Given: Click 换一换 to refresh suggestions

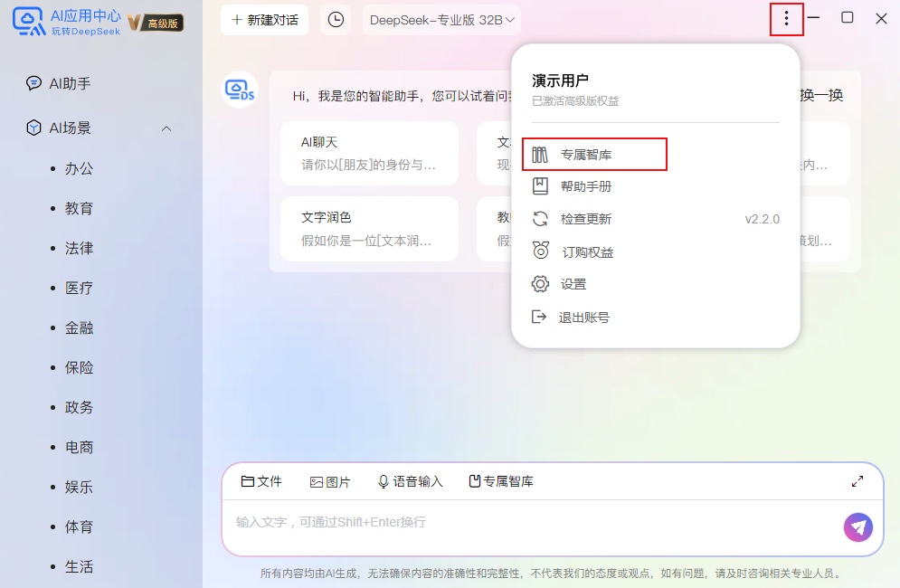Looking at the screenshot, I should click(x=821, y=95).
